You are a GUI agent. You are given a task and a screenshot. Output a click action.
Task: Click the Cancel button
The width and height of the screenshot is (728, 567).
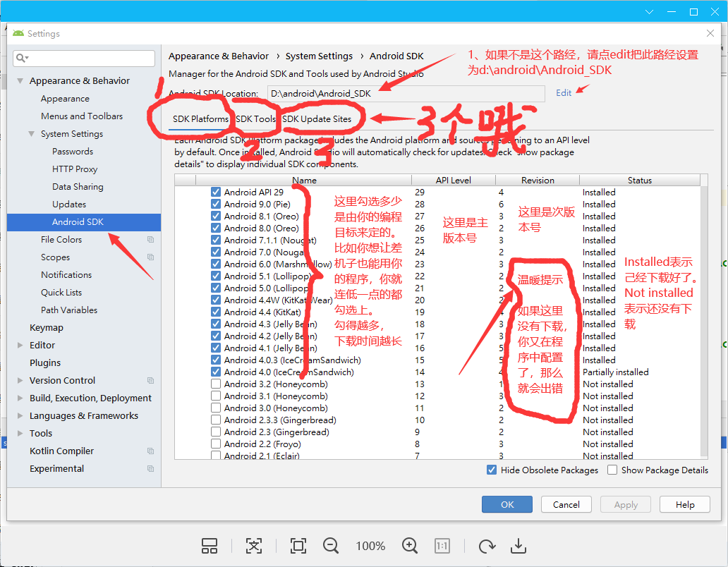tap(566, 504)
